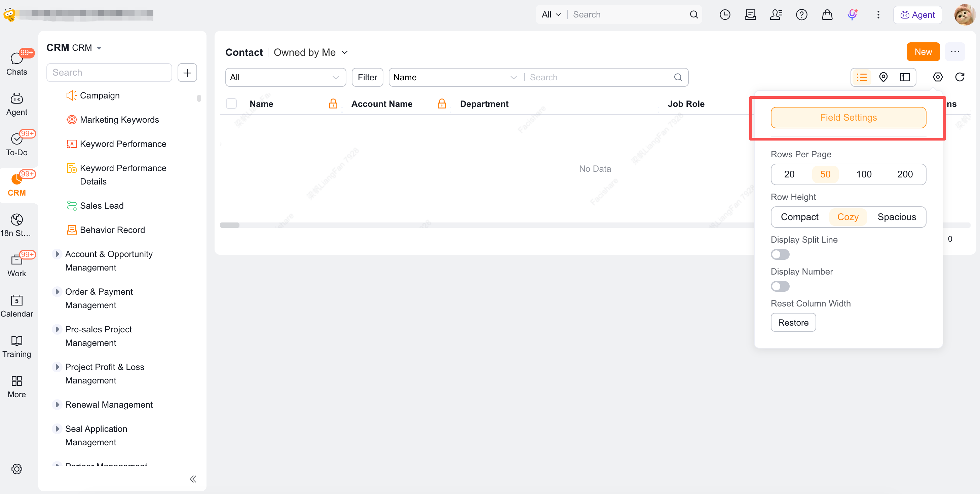Viewport: 980px width, 494px height.
Task: Open the contacts directory icon in top bar
Action: (x=776, y=14)
